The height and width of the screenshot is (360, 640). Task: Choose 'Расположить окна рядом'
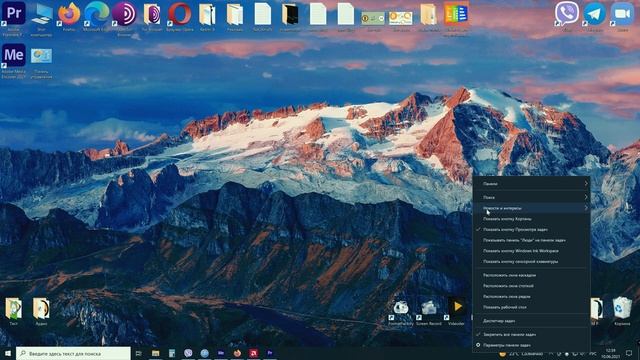[531, 296]
